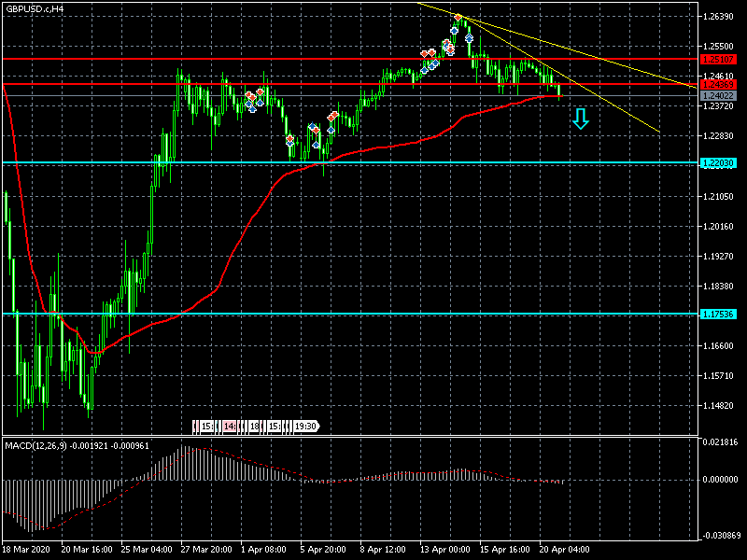747x560 pixels.
Task: Click the gray 1.24022 current price label
Action: (718, 96)
